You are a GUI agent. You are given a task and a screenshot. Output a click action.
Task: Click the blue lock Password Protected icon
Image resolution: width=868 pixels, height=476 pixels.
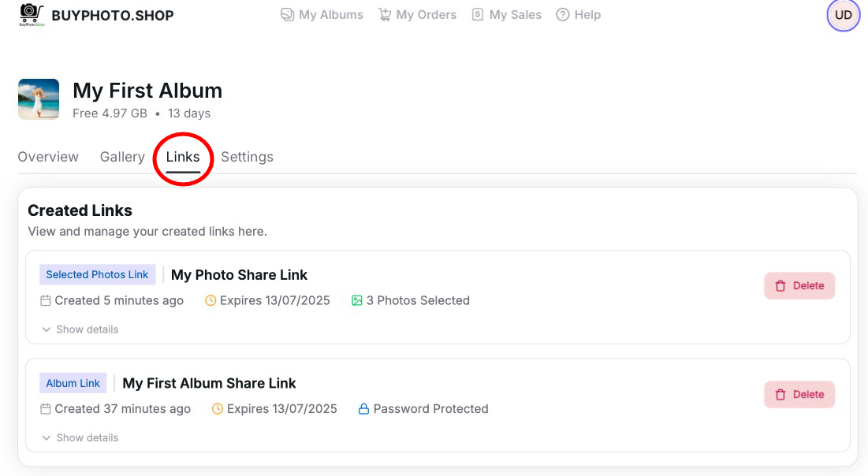364,409
